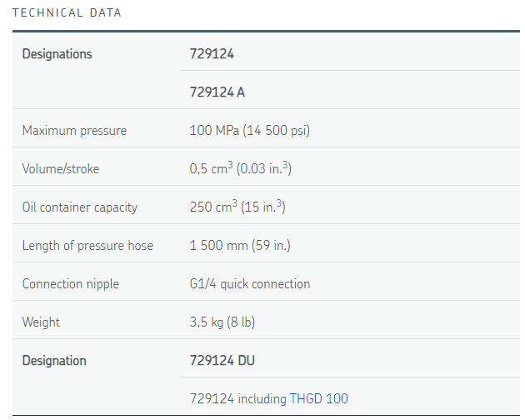Screen dimensions: 525x420
Task: Select the 729124 A designation value
Action: (x=217, y=92)
